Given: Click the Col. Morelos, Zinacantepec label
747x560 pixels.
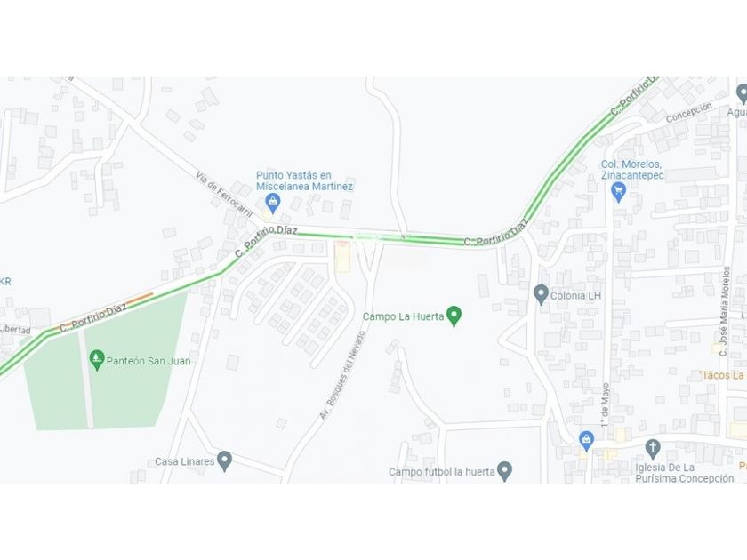Looking at the screenshot, I should (631, 170).
